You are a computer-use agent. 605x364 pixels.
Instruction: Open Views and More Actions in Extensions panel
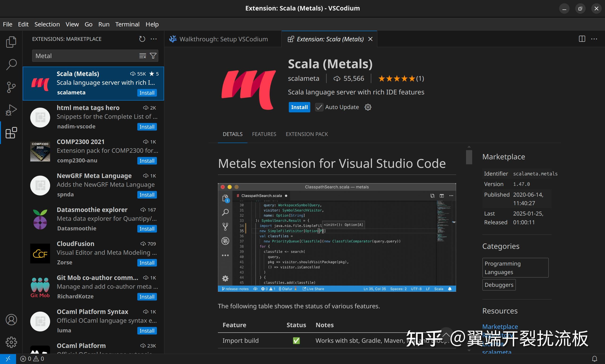[154, 39]
